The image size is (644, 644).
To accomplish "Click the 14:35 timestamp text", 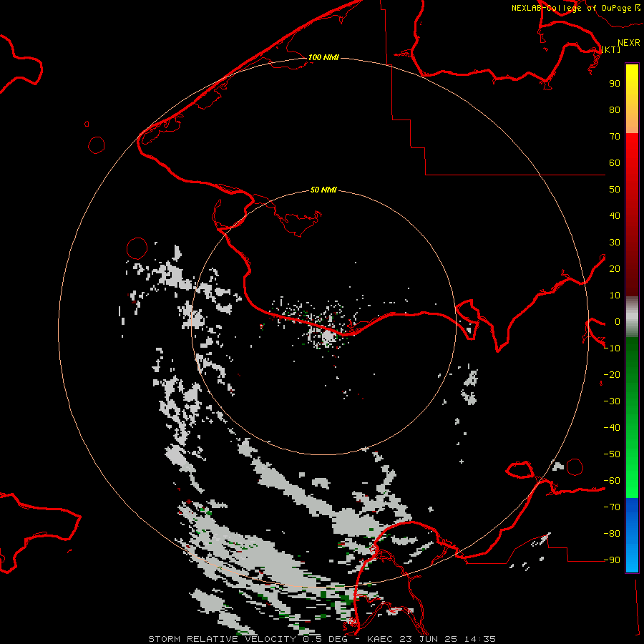I will [479, 639].
